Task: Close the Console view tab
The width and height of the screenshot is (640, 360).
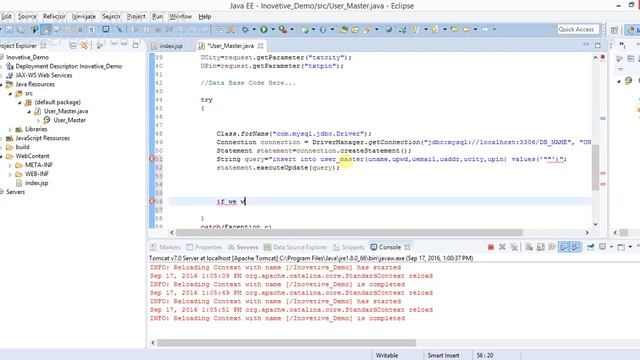Action: [407, 247]
